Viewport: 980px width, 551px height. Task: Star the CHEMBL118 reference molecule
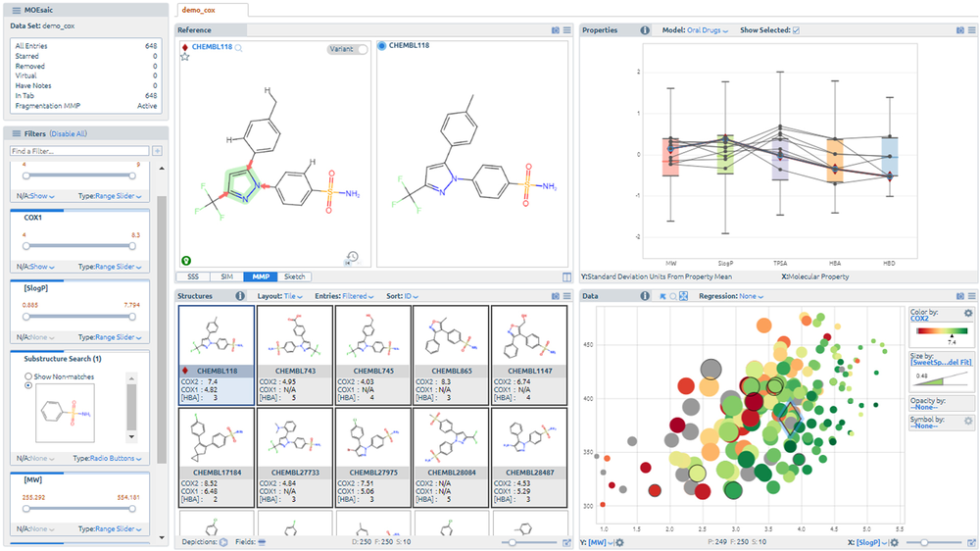point(185,57)
